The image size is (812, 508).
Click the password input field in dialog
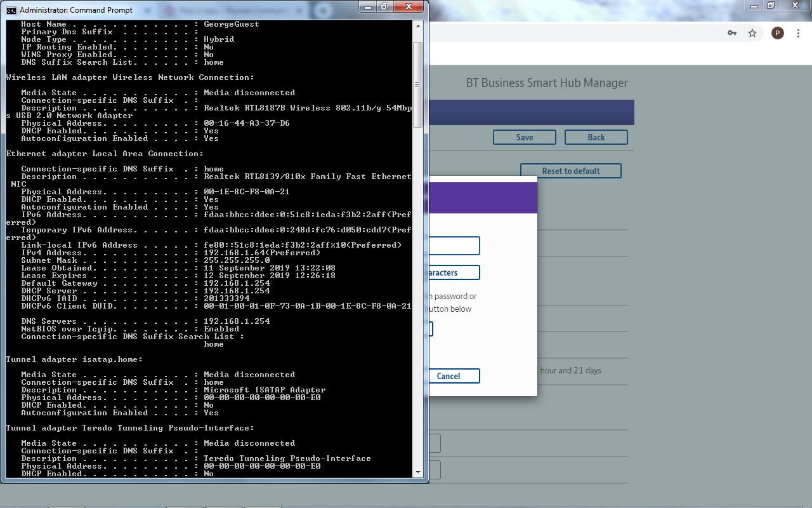tap(454, 246)
